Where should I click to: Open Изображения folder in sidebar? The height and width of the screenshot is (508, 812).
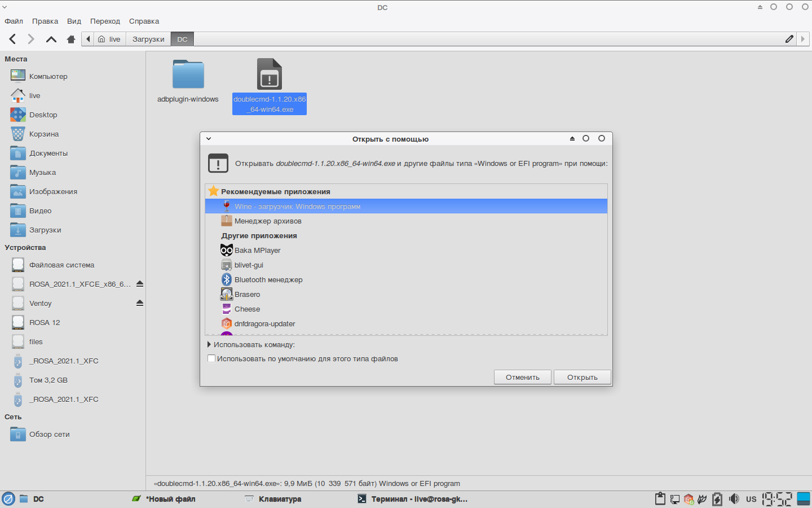tap(53, 191)
